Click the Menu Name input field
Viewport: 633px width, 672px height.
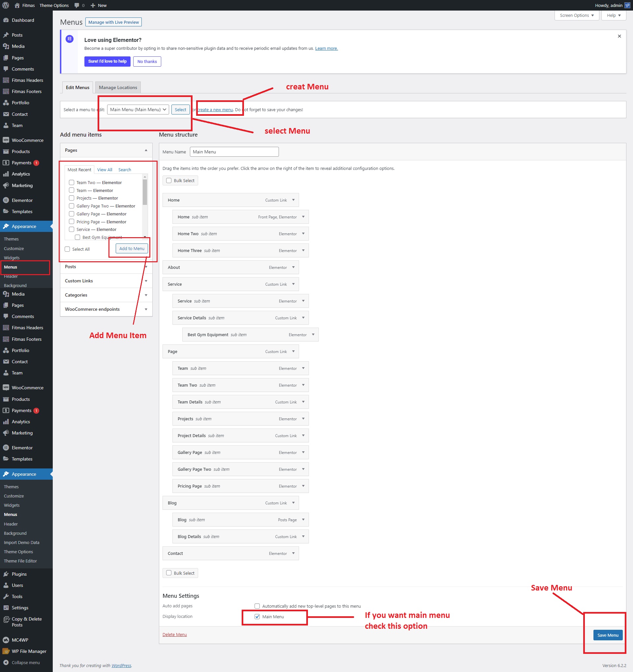tap(234, 152)
